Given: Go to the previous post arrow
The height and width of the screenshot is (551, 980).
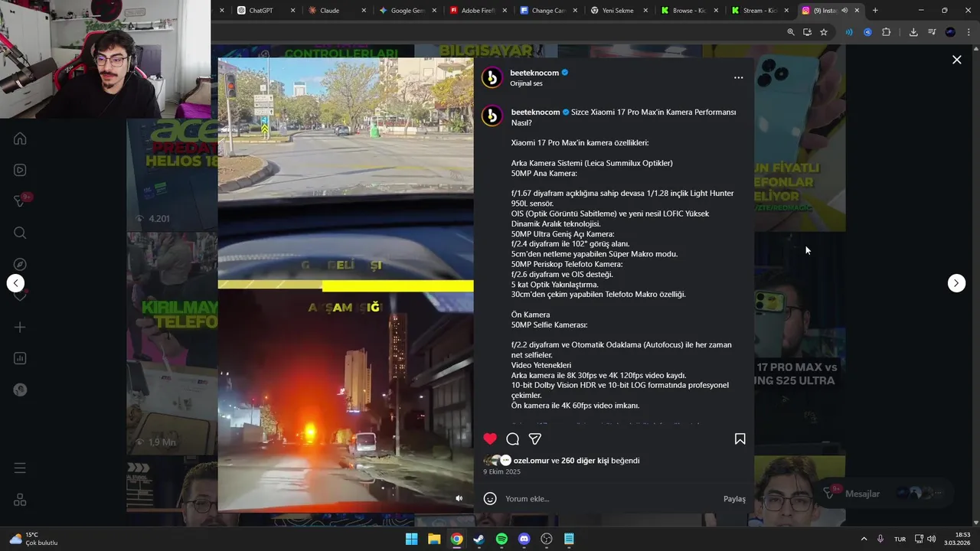Looking at the screenshot, I should pyautogui.click(x=15, y=283).
